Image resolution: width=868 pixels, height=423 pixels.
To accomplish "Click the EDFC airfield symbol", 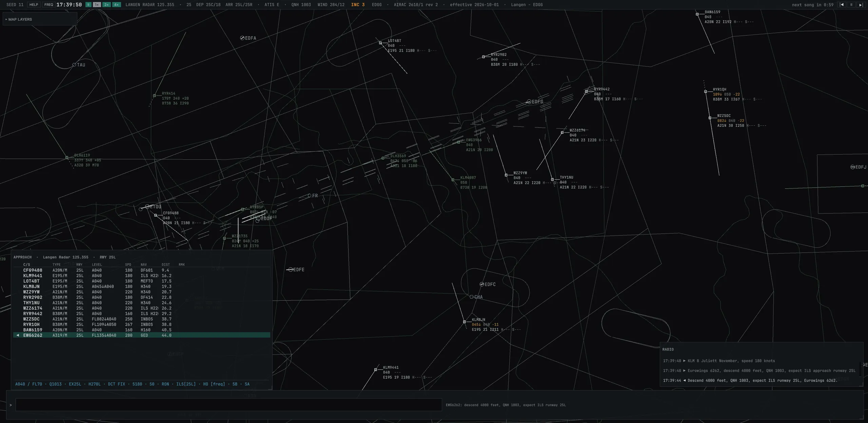I will point(482,284).
